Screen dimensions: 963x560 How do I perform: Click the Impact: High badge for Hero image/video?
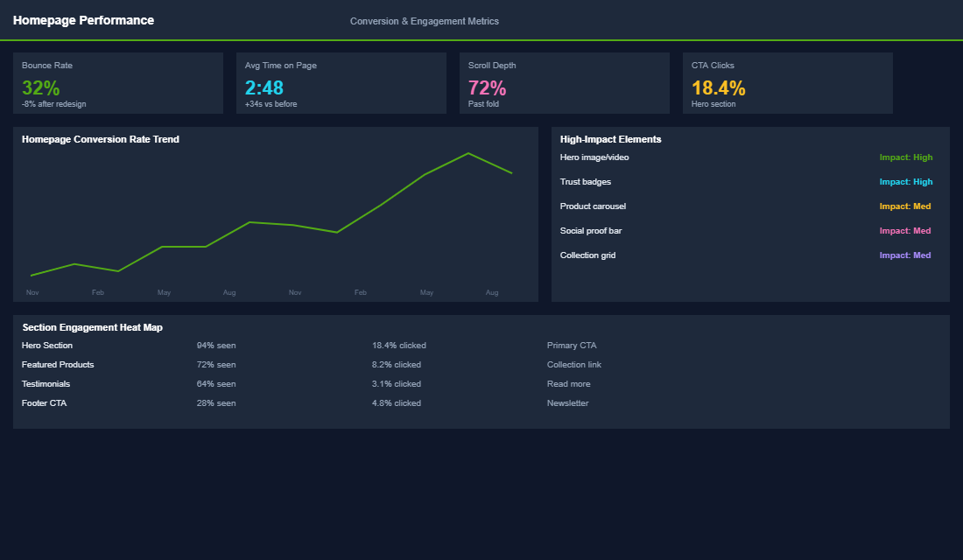click(x=905, y=157)
